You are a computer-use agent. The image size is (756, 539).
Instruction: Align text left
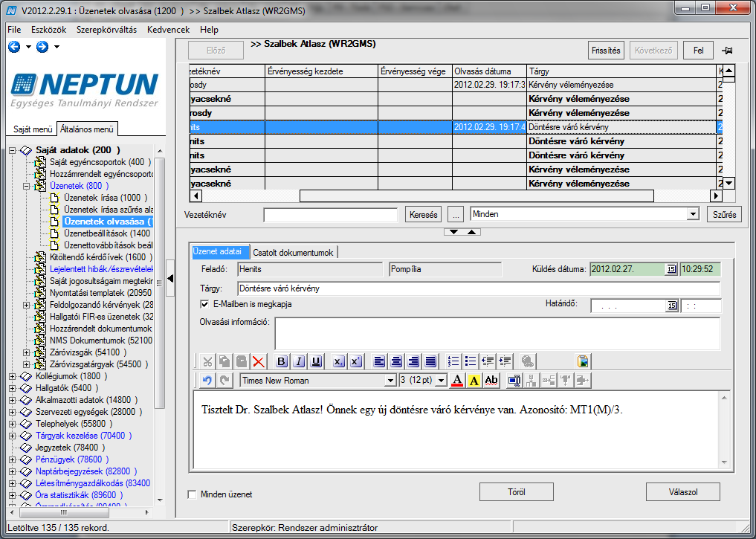tap(379, 361)
